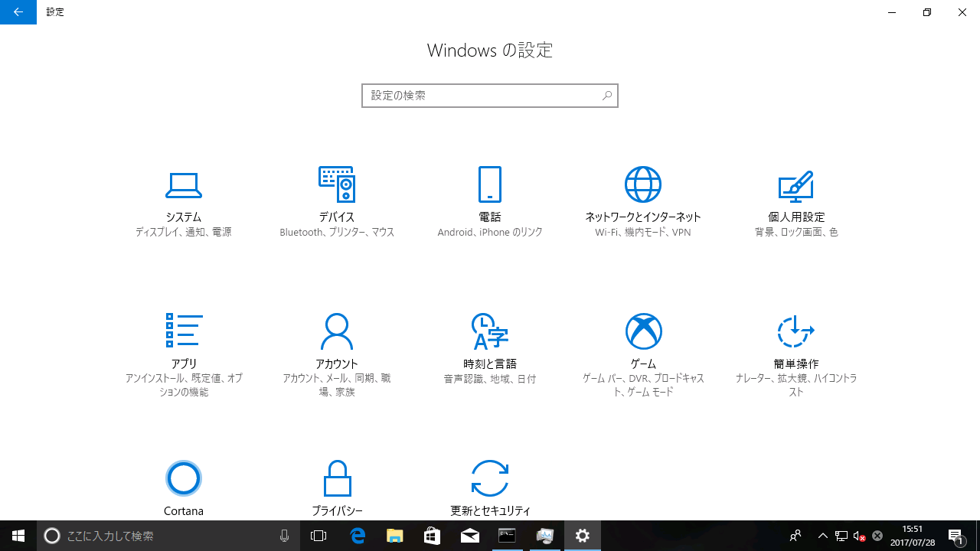Click the Settings gear icon in the taskbar
Screen dimensions: 980x551
[583, 536]
